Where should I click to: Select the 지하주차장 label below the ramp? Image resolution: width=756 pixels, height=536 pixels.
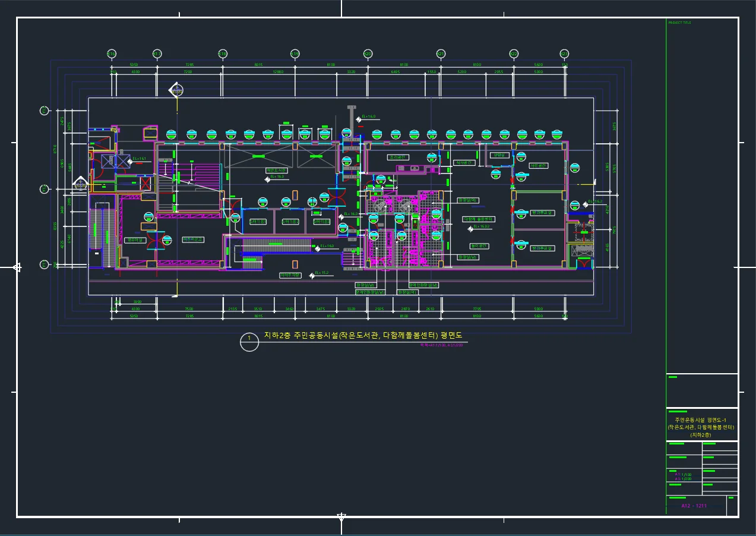[x=290, y=275]
